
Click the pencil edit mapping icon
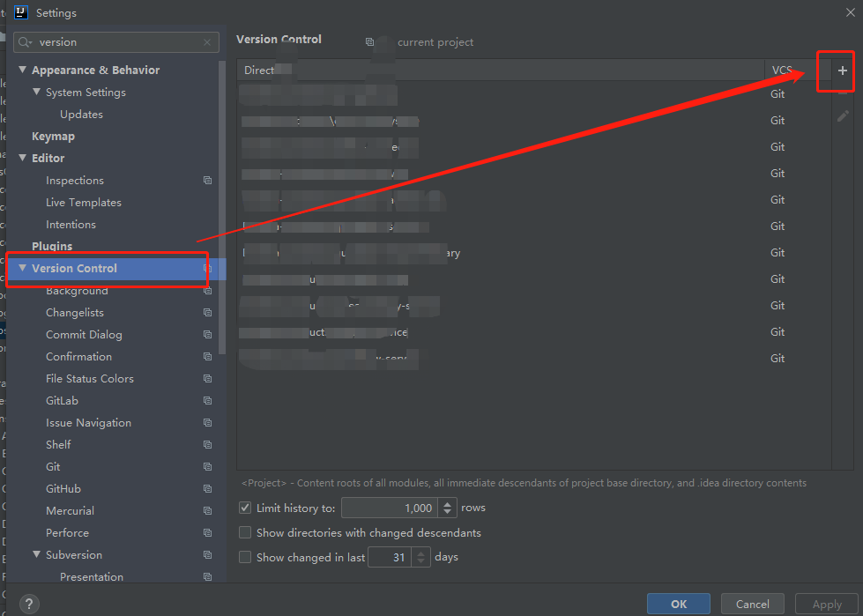click(843, 116)
